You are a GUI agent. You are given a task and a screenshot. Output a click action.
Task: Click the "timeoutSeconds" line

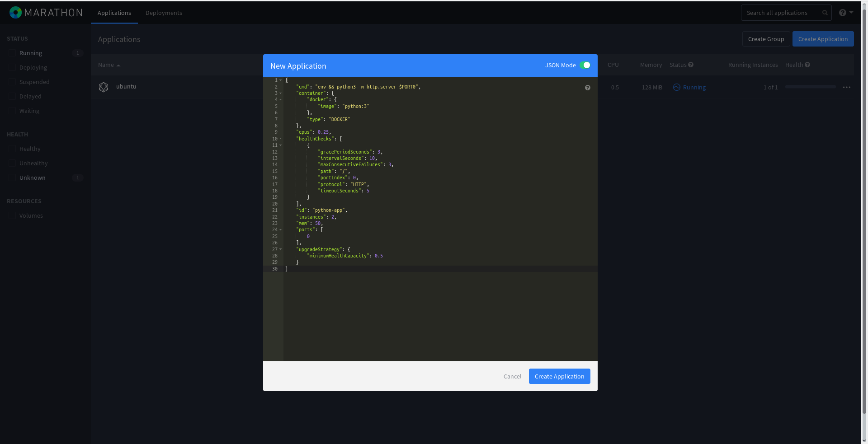pyautogui.click(x=343, y=191)
